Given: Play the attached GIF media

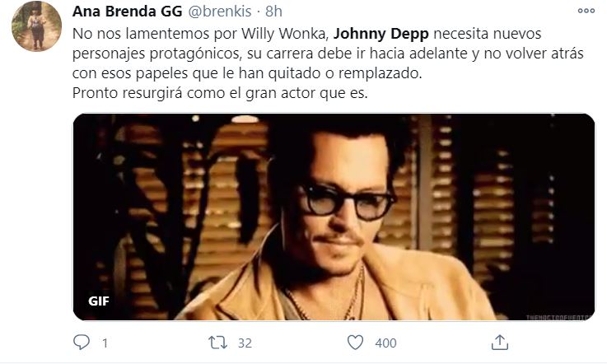Looking at the screenshot, I should [334, 217].
